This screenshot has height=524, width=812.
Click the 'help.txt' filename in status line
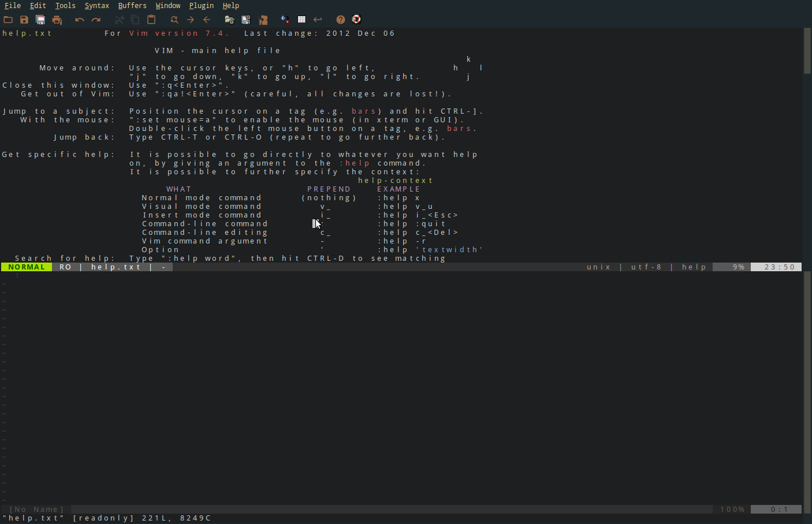pos(116,267)
